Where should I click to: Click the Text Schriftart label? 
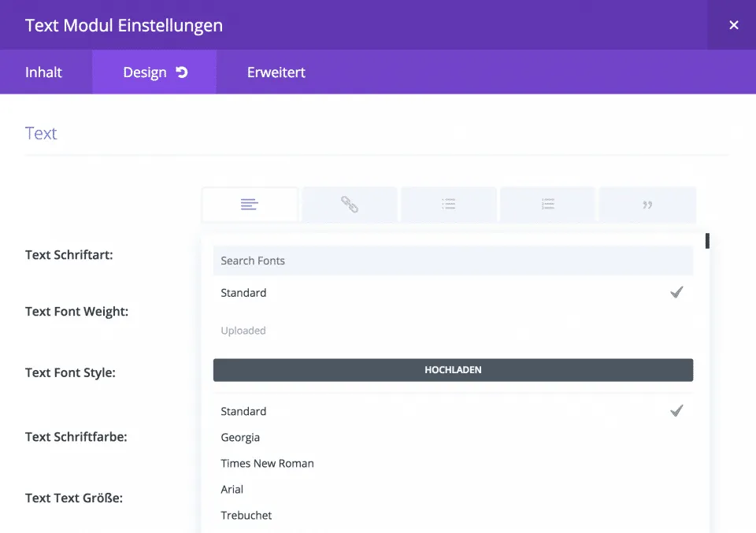[x=69, y=254]
